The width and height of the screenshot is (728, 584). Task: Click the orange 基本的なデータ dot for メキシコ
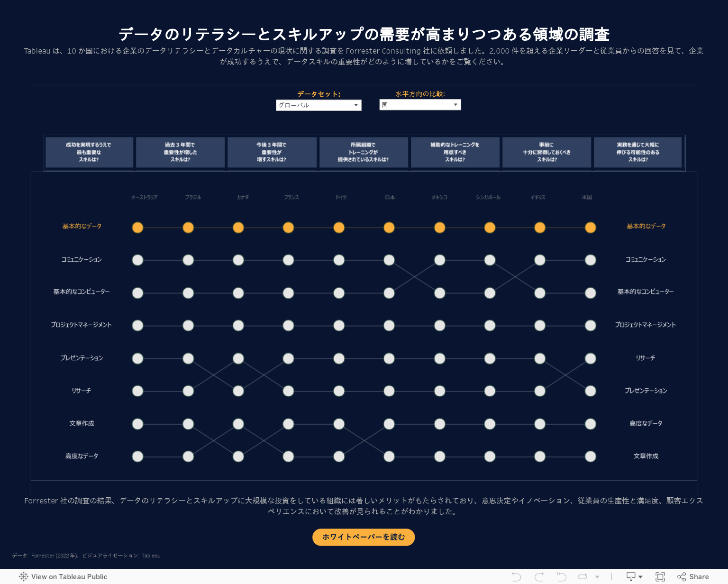coord(440,228)
